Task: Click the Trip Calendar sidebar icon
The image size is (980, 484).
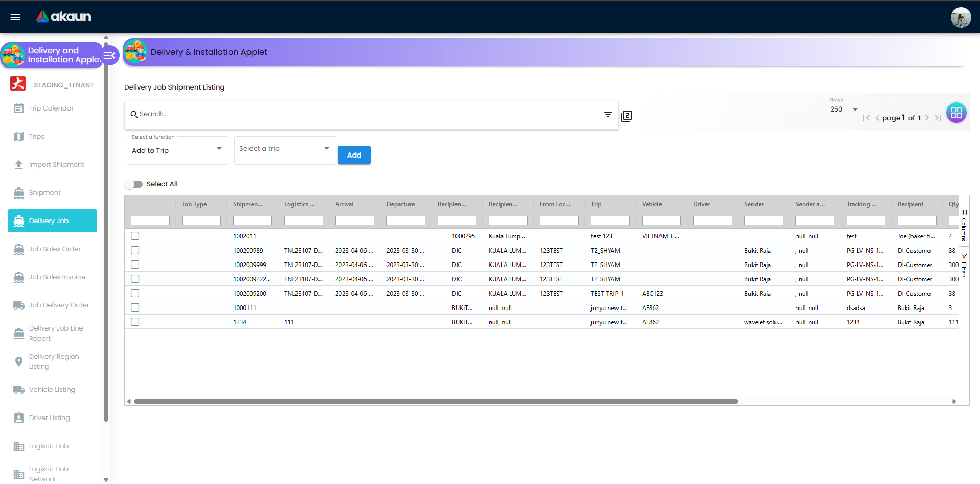Action: (x=19, y=108)
